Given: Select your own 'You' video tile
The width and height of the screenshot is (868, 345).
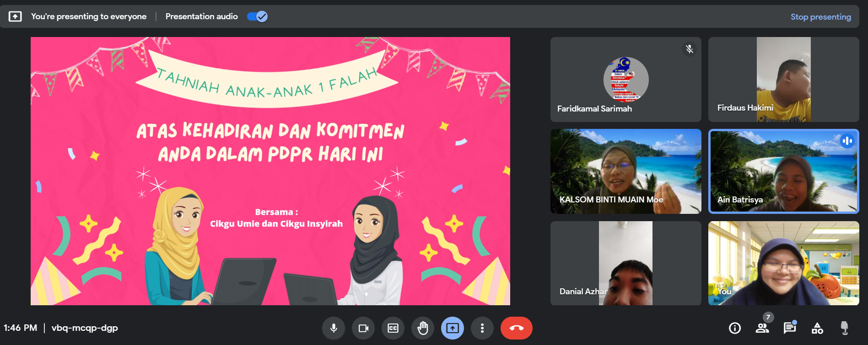Looking at the screenshot, I should coord(783,263).
